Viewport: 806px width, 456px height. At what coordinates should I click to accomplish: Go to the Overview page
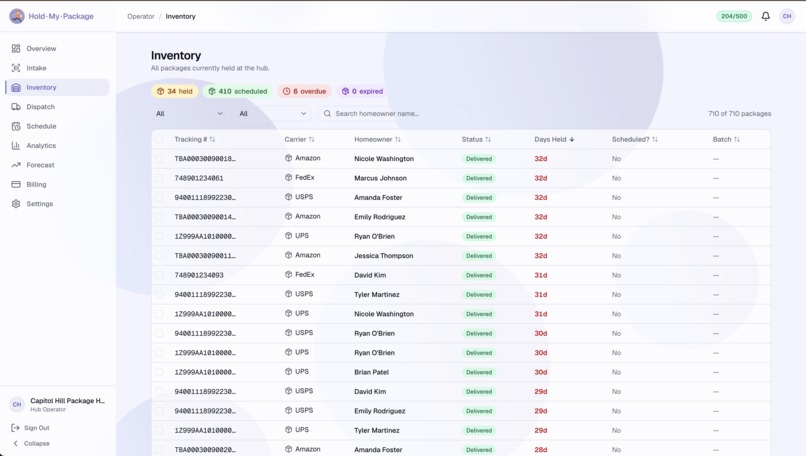[x=58, y=48]
